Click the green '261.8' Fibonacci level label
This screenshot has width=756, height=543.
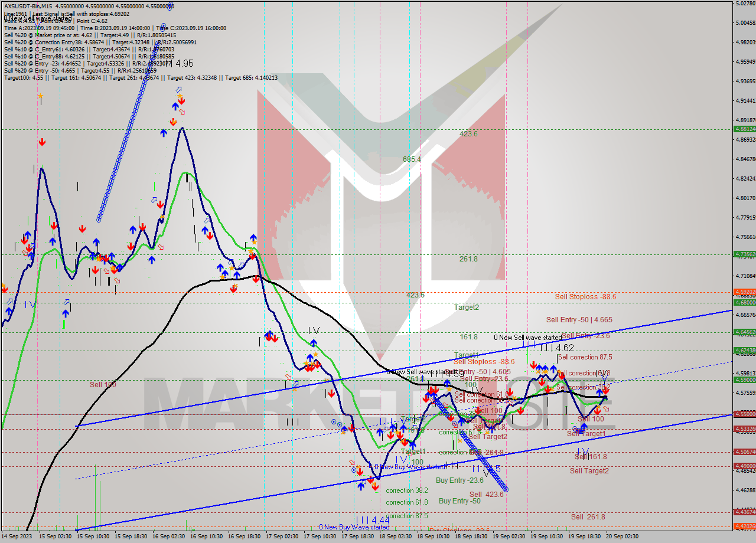click(468, 259)
